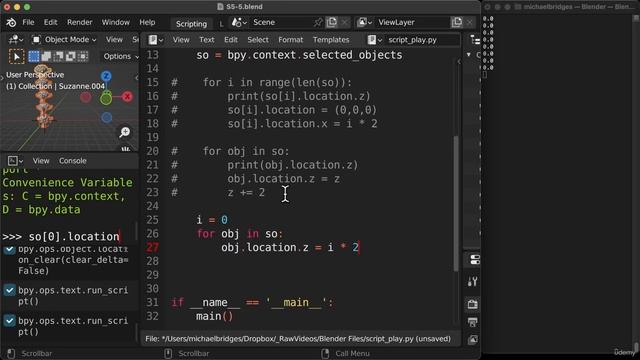Open the Output properties tab

473,322
